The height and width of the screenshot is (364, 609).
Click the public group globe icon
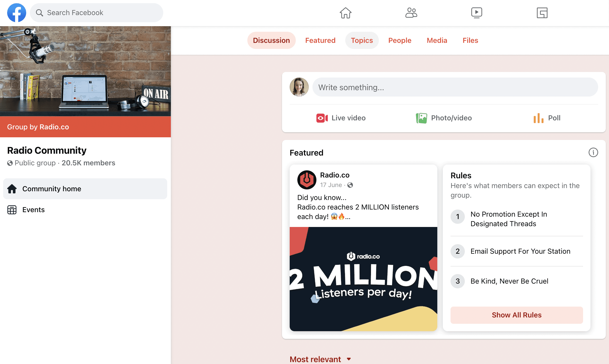[10, 163]
